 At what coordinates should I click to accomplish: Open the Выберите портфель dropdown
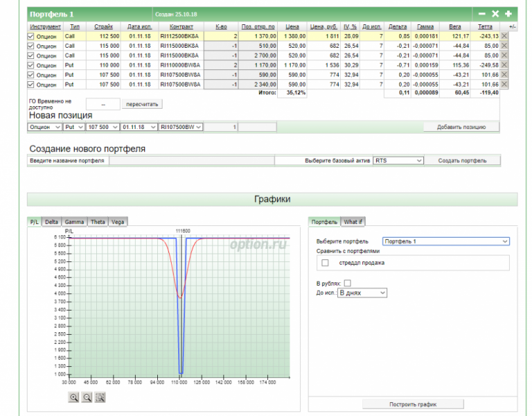click(445, 241)
